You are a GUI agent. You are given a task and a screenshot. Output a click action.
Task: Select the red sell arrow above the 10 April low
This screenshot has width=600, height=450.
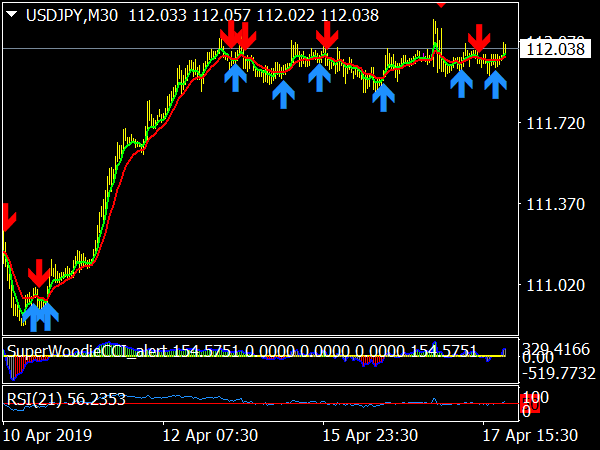click(x=39, y=273)
